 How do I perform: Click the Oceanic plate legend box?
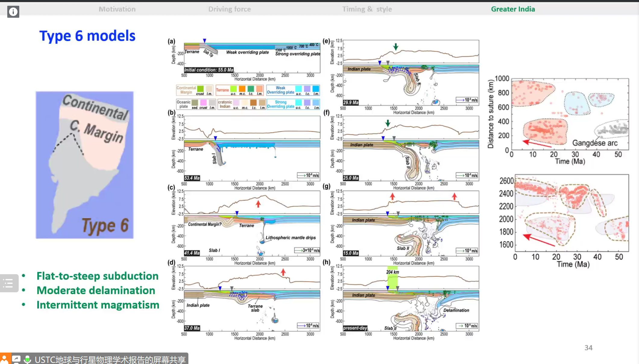[x=196, y=104]
